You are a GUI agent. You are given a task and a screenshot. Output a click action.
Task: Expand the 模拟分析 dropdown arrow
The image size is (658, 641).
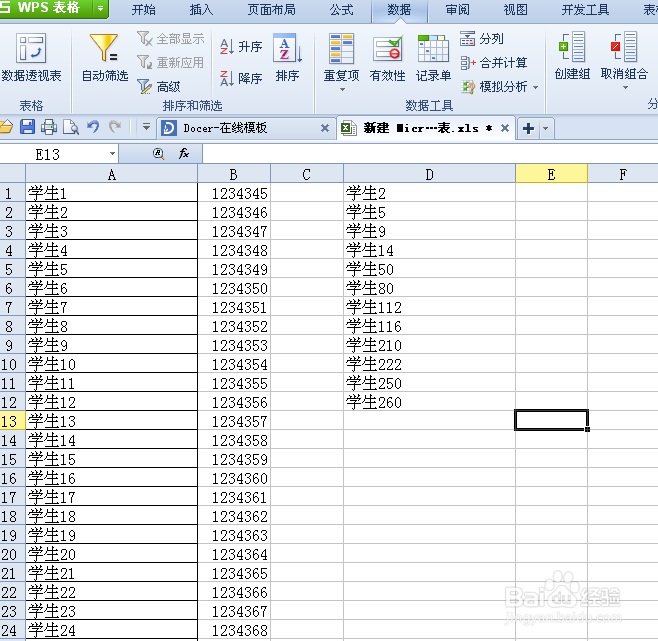(535, 87)
